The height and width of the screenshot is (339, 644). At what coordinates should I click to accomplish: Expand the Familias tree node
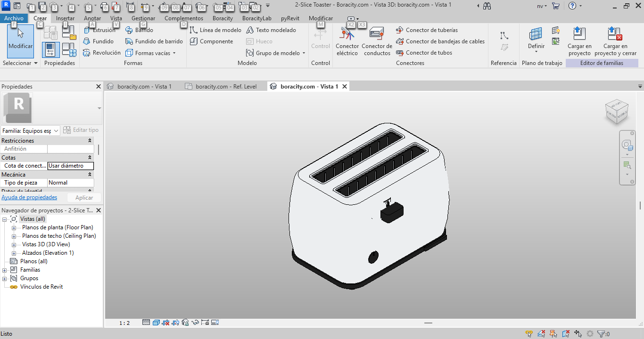pos(5,270)
